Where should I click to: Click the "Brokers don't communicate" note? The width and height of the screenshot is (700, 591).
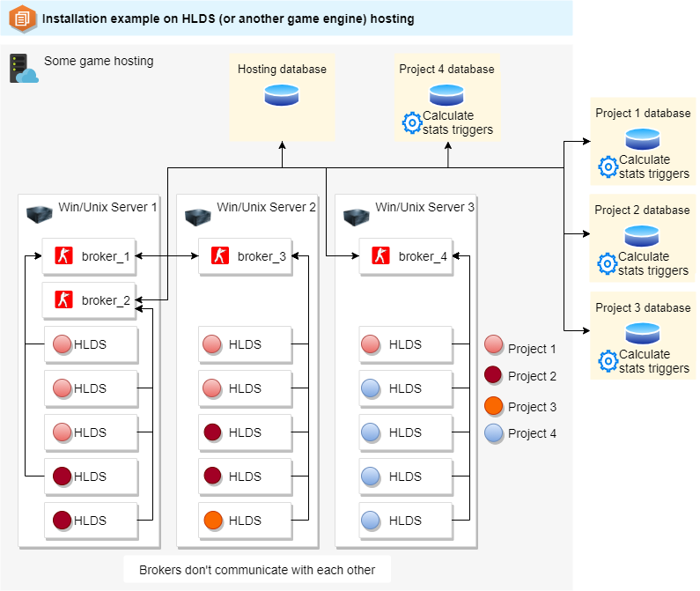tap(257, 570)
